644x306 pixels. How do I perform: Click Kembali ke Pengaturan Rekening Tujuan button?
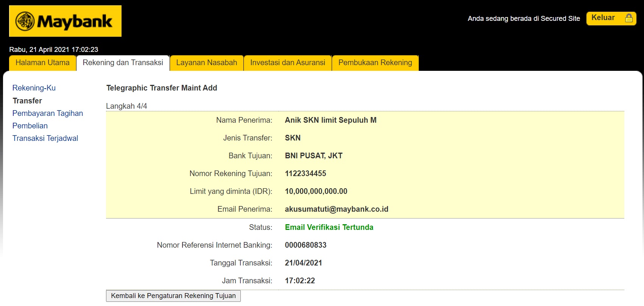173,296
